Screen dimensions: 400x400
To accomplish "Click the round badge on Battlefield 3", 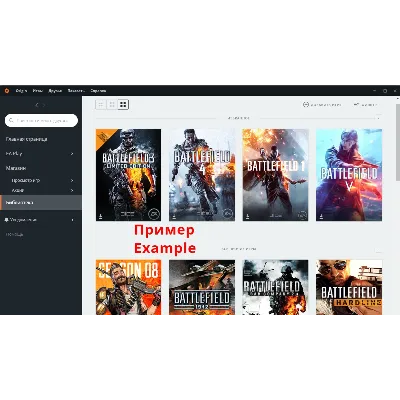I will [154, 214].
